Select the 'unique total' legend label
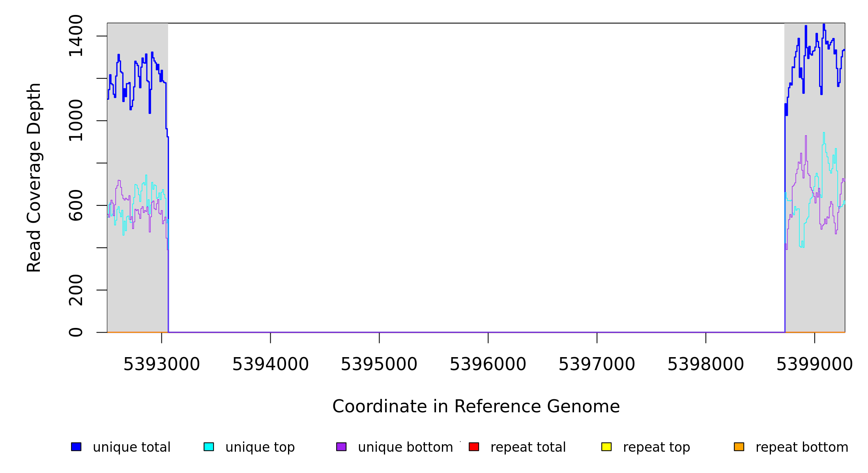868x473 pixels. pyautogui.click(x=131, y=447)
